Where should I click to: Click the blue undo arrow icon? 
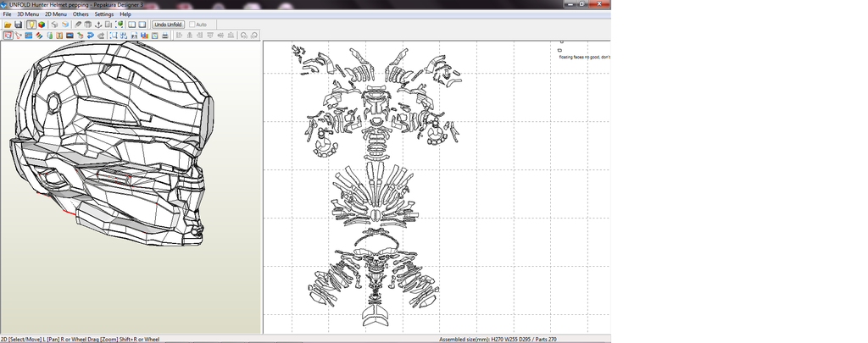(91, 36)
